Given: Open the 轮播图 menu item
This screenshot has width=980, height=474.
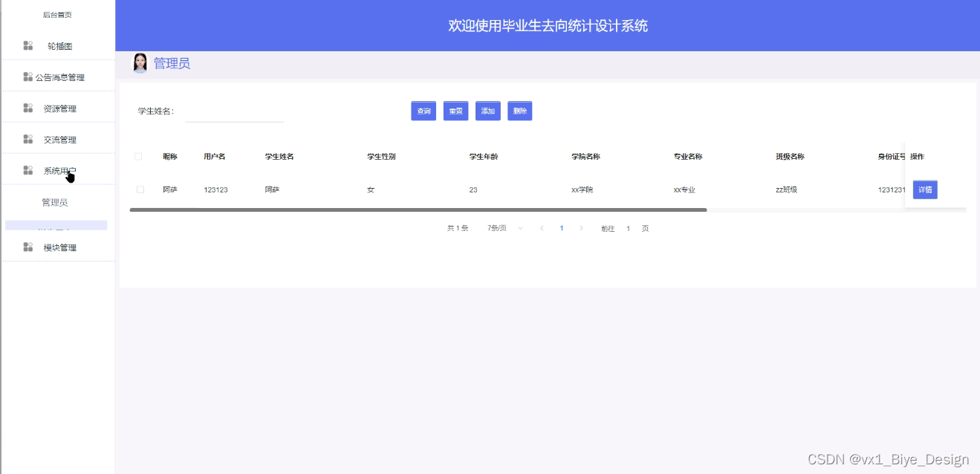Looking at the screenshot, I should click(58, 46).
